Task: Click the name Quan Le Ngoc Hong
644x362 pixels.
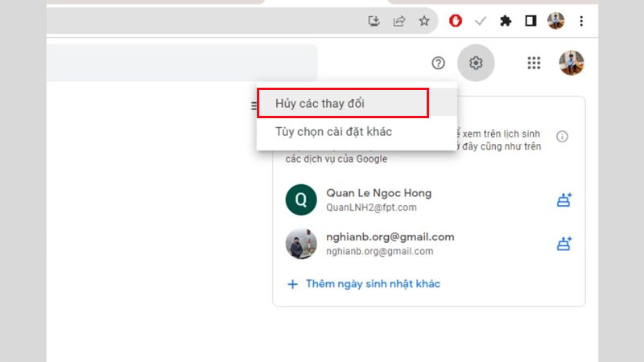Action: coord(378,193)
